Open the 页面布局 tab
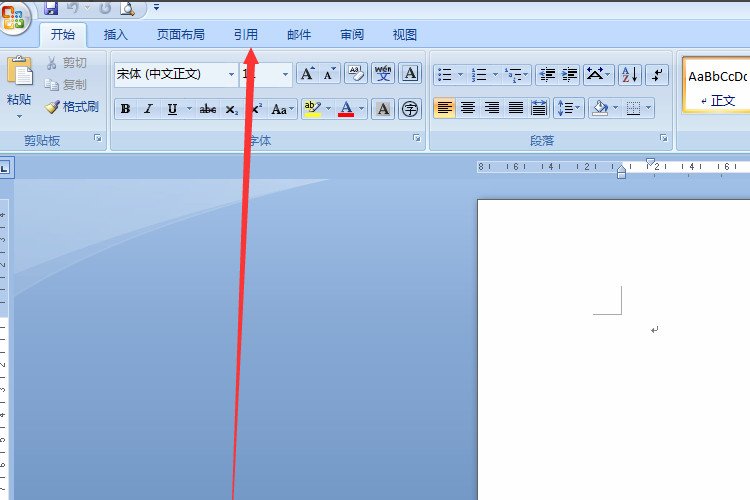The height and width of the screenshot is (500, 750). (181, 34)
